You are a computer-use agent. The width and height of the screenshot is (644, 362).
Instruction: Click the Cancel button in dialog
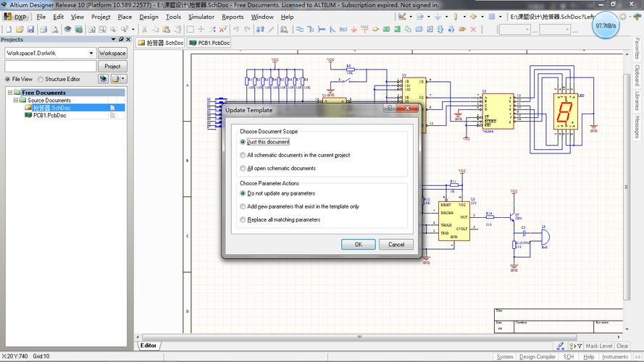[x=396, y=245]
